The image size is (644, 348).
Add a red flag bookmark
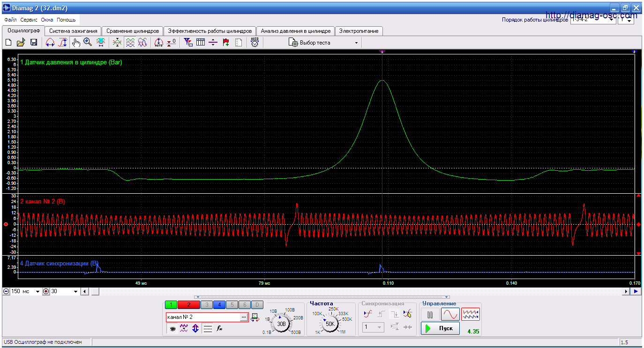coord(226,43)
